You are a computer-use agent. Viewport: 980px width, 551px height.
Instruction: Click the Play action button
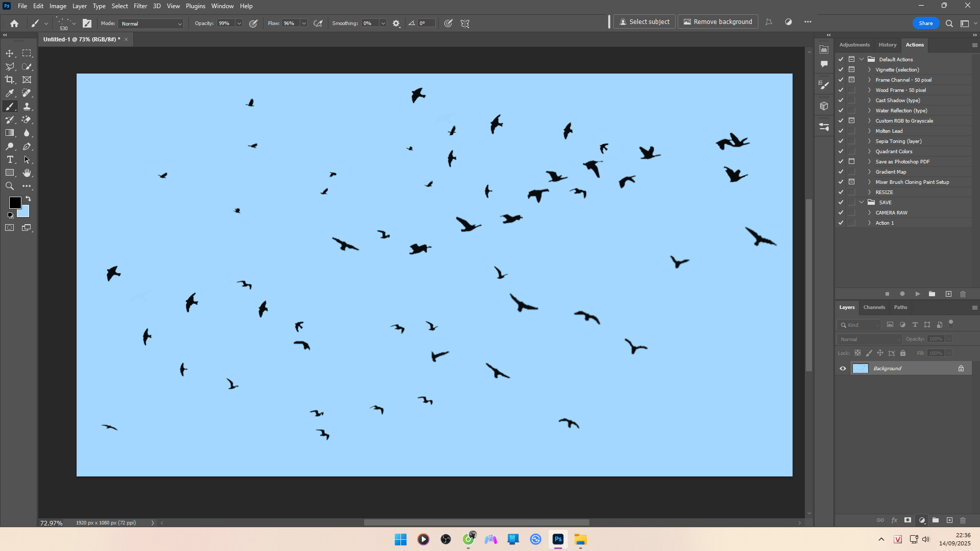[917, 294]
